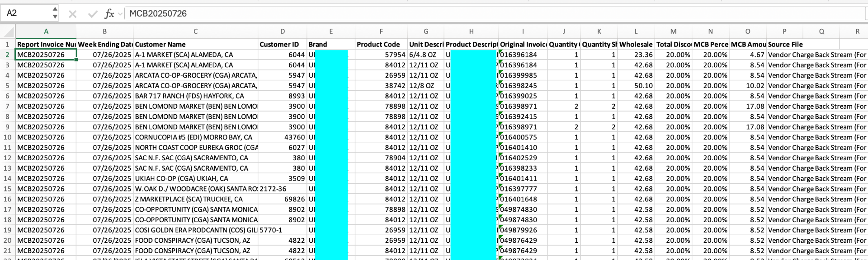
Task: Click the Source File header cell
Action: click(785, 44)
